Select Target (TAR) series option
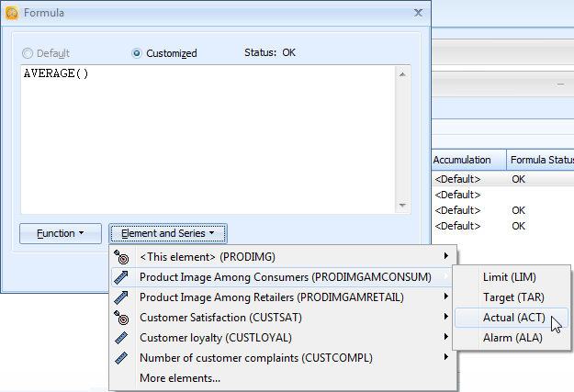 click(512, 297)
